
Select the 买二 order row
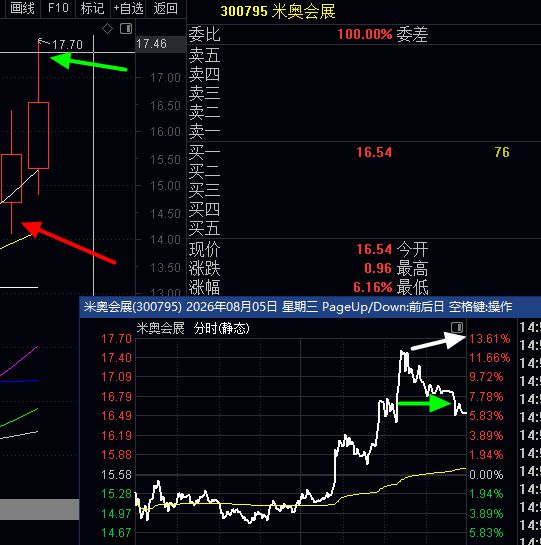364,171
